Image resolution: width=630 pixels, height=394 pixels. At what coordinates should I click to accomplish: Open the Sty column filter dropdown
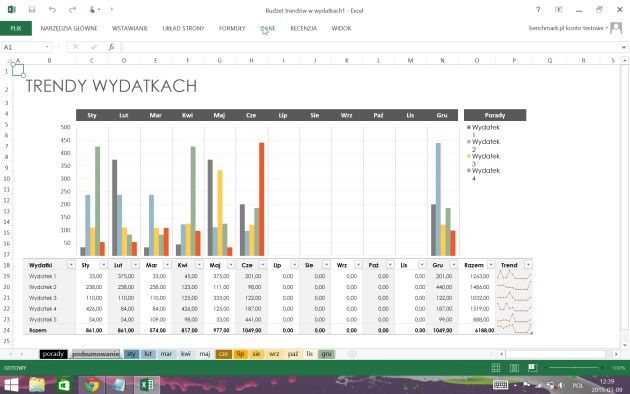[x=103, y=265]
